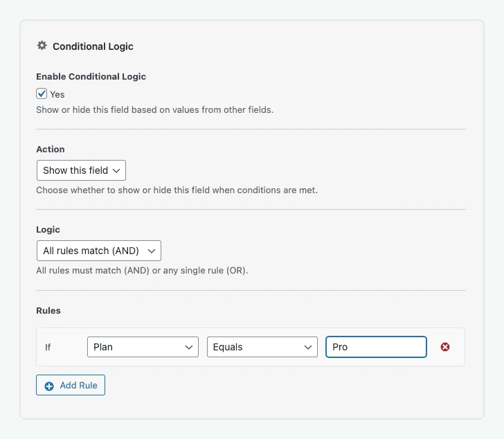Open the Equals operator dropdown
The height and width of the screenshot is (439, 504).
262,347
